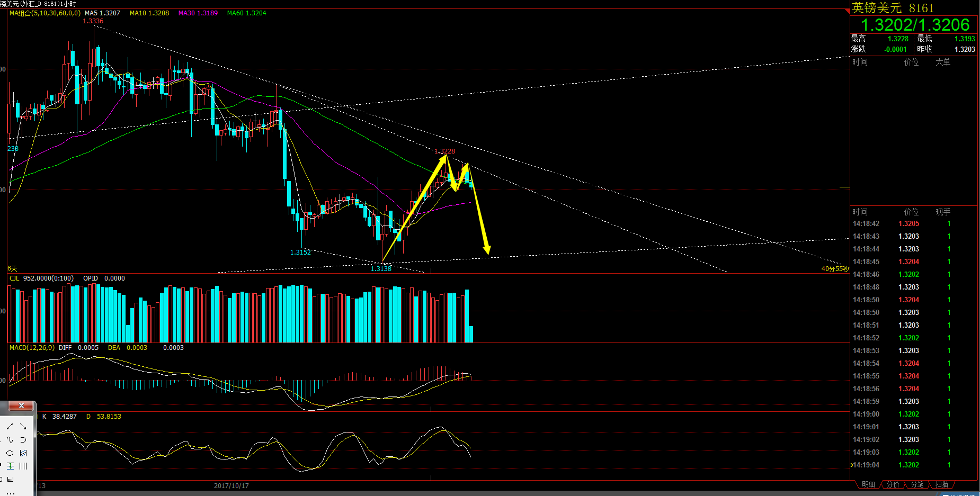This screenshot has width=980, height=496.
Task: Select the arc drawing tool
Action: click(23, 439)
